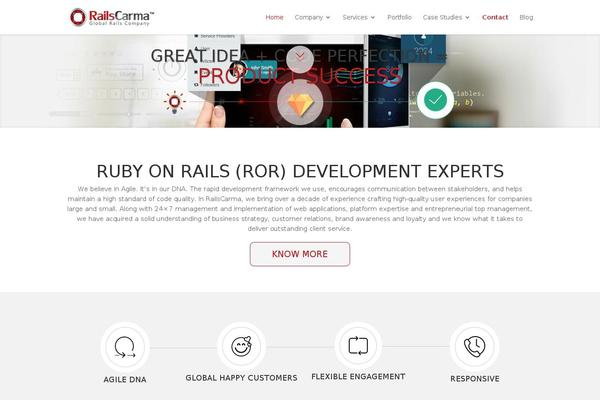Click the green checkmark circle icon
Viewport: 600px width, 400px height.
click(x=435, y=100)
